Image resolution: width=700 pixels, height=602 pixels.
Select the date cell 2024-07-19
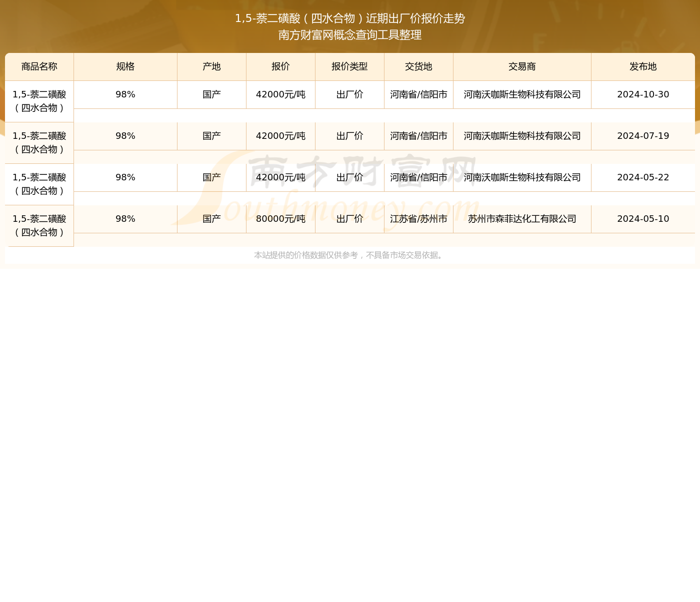point(643,136)
